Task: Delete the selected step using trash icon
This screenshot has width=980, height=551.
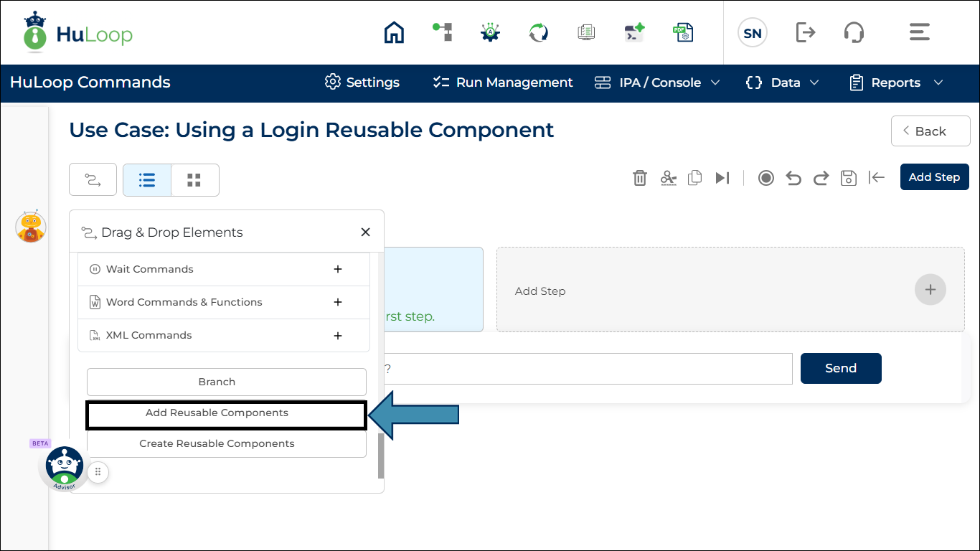Action: point(640,177)
